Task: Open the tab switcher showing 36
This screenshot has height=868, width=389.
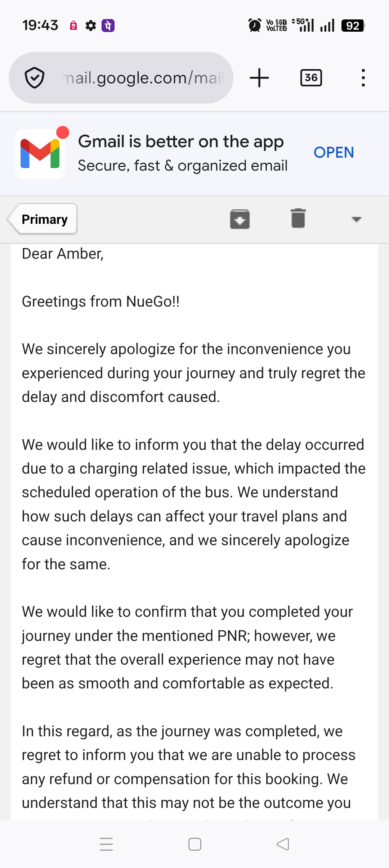Action: 311,78
